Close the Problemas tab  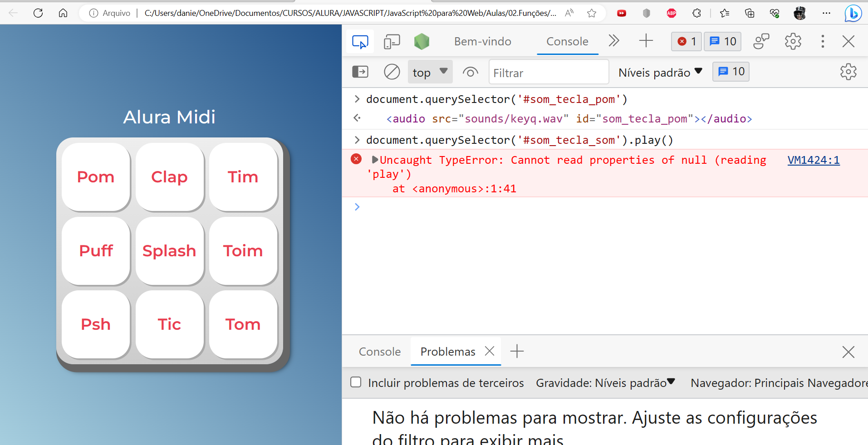pyautogui.click(x=490, y=352)
